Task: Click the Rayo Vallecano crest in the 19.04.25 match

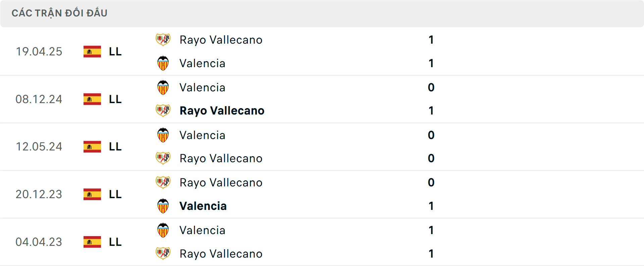Action: (x=163, y=39)
